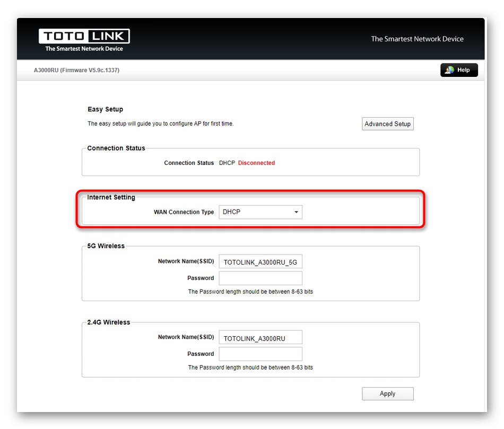Click the Connection Status group title
The image size is (504, 429).
click(116, 148)
